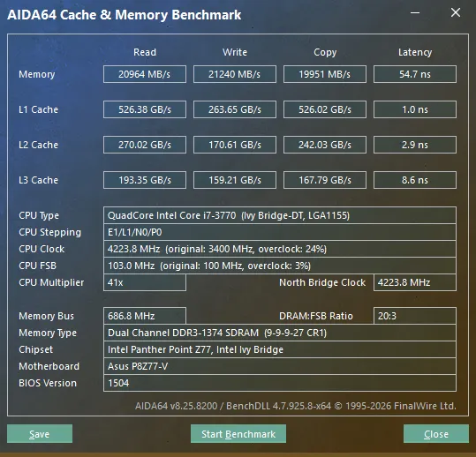Click the L3 Cache Read 193.35 GB/s field

point(145,180)
